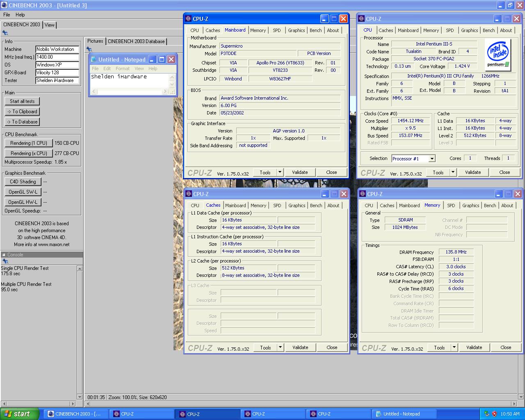This screenshot has height=420, width=525.
Task: Click the small icon beside the Console header
Action: click(4, 255)
